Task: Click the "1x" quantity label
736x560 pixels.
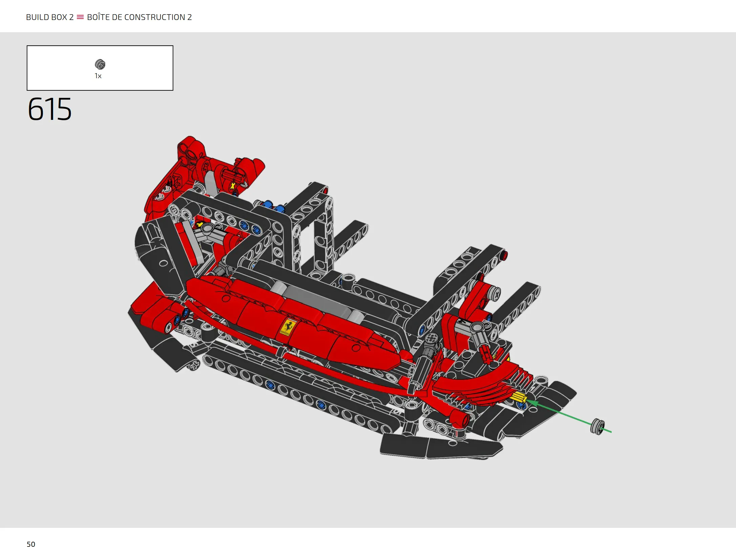Action: click(x=98, y=76)
